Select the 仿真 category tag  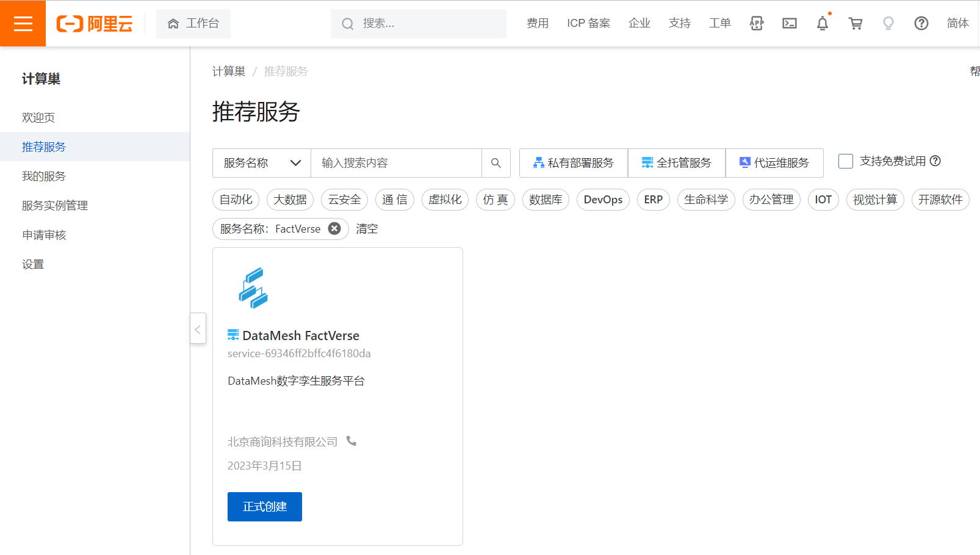pyautogui.click(x=495, y=200)
